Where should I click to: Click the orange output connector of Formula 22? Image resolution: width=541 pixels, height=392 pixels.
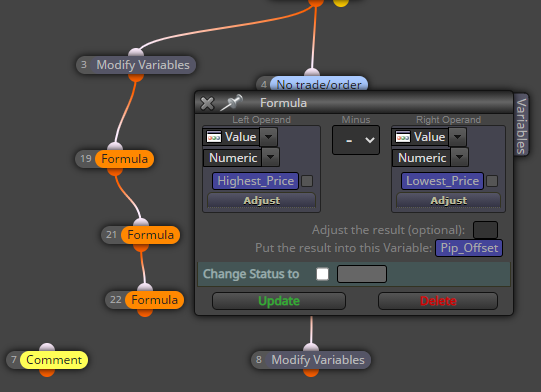point(145,313)
